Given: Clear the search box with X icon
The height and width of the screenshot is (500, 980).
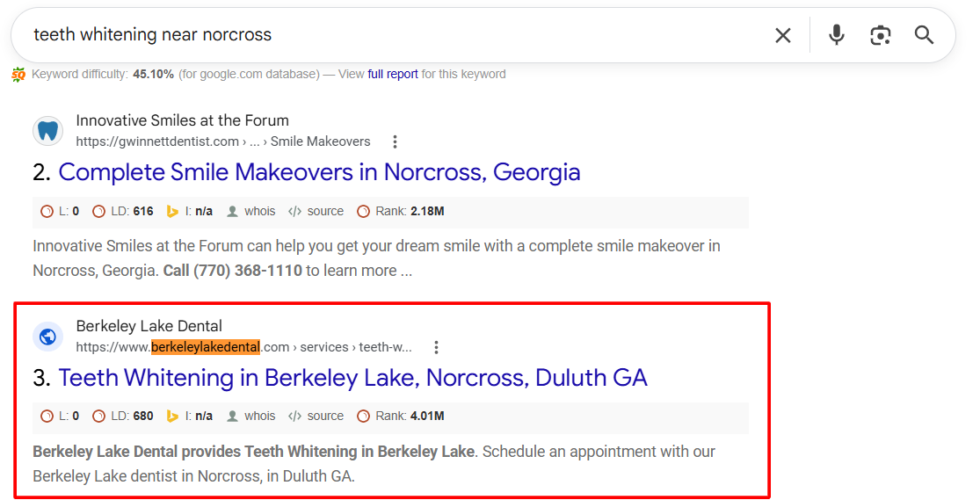Looking at the screenshot, I should 782,35.
